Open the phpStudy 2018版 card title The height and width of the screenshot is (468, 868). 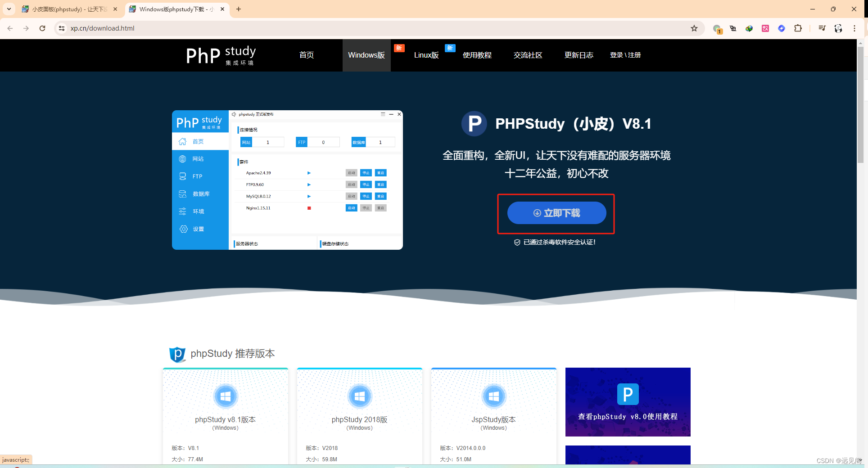[360, 419]
